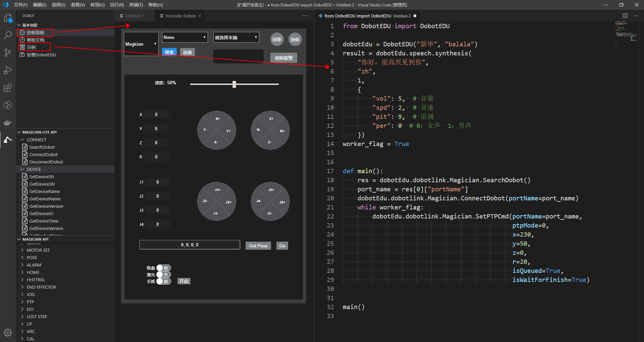Open the Magician device type dropdown

141,44
